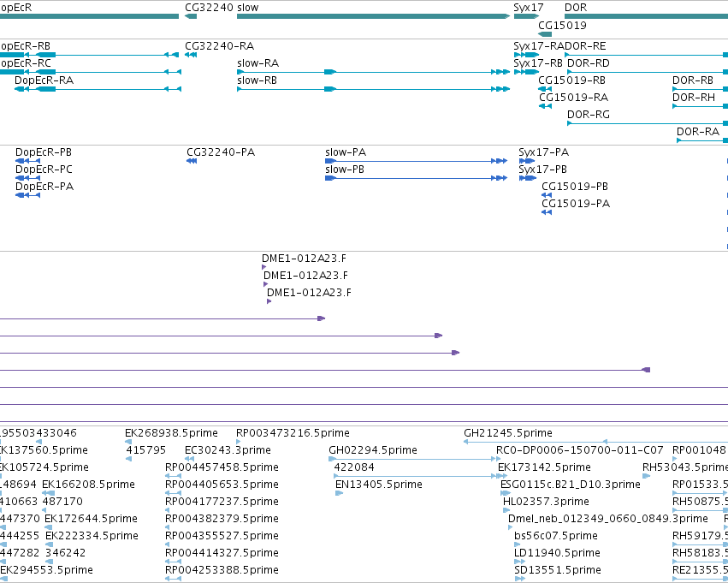Click the RC0-DP0006-150700-011-C07 feature
The height and width of the screenshot is (583, 728).
(579, 450)
